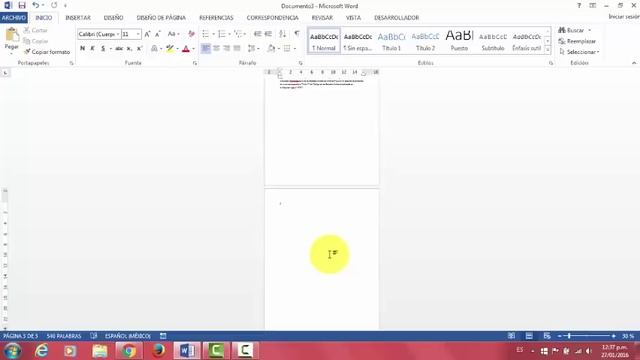Expand the styles gallery more arrow

pos(548,50)
